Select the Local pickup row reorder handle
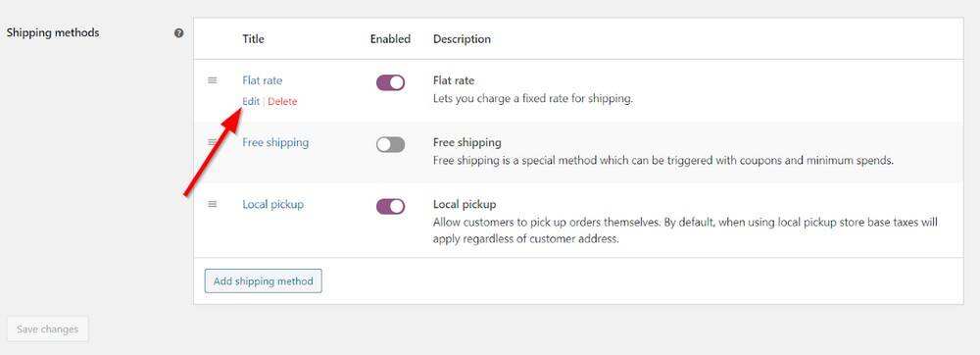 coord(213,204)
